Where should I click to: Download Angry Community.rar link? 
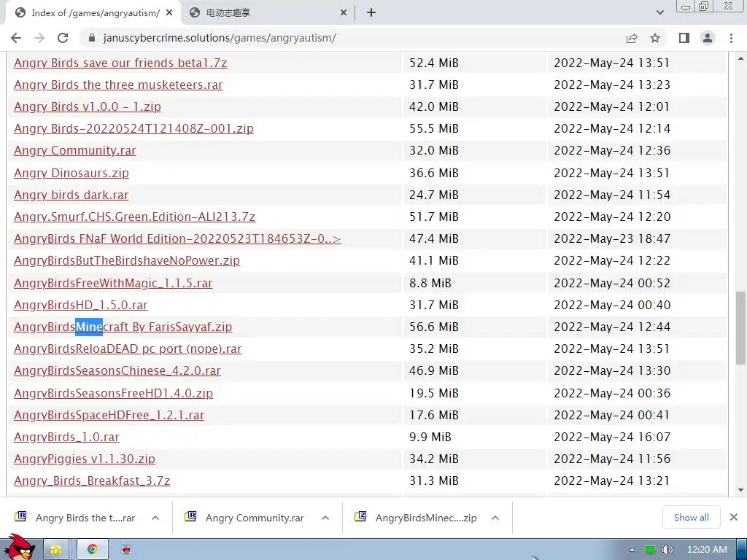(75, 150)
